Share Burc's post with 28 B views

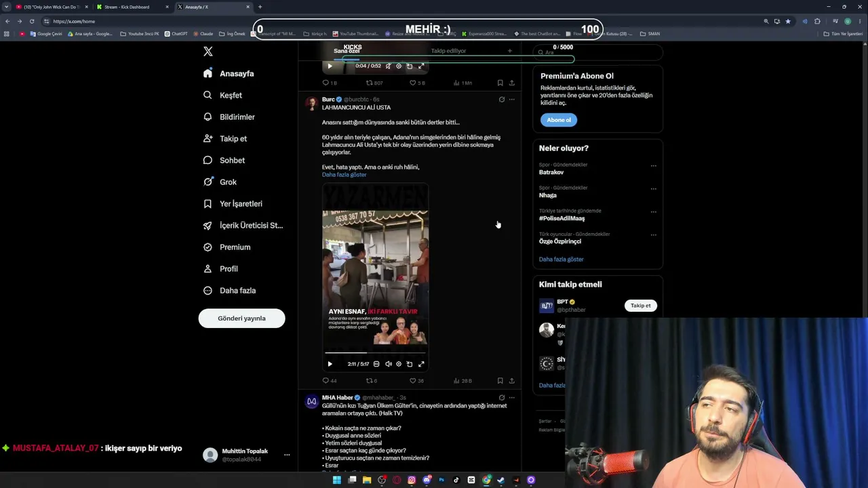(511, 381)
